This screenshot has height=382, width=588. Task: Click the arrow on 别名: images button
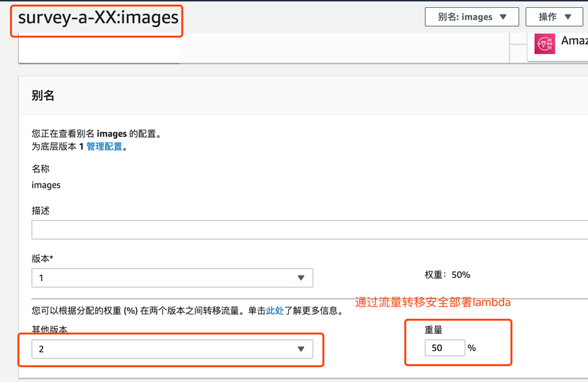click(503, 17)
